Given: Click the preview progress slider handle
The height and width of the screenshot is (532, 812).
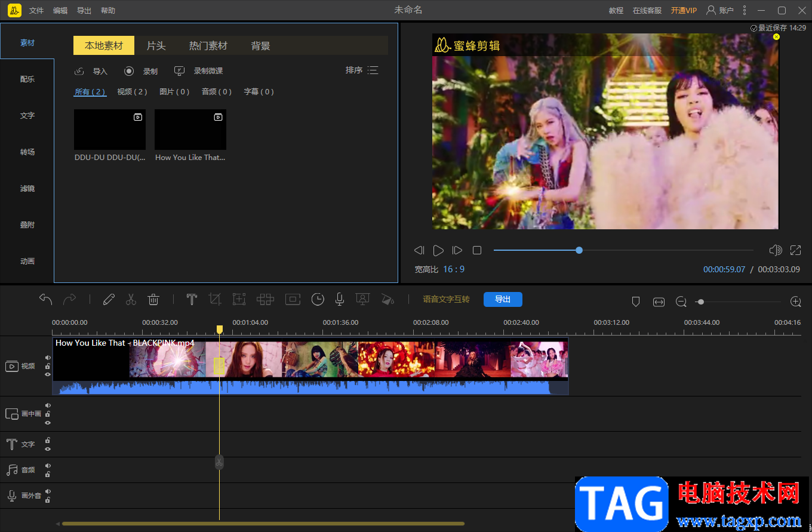Looking at the screenshot, I should click(x=579, y=250).
